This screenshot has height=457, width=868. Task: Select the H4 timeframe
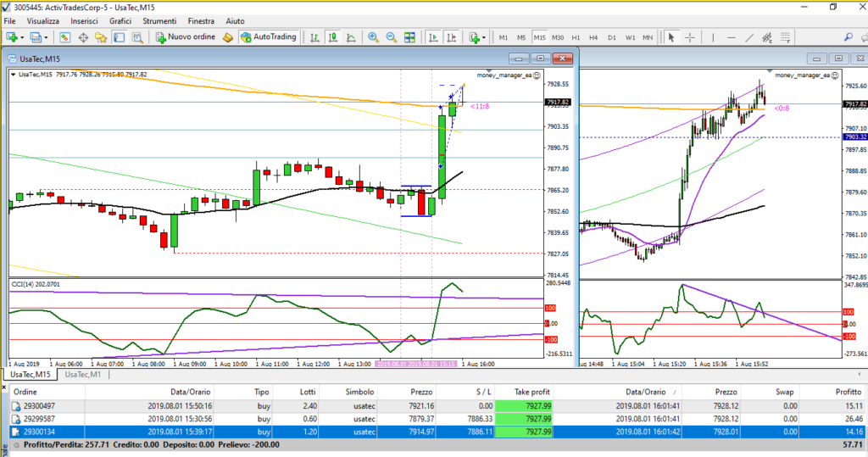[x=593, y=37]
